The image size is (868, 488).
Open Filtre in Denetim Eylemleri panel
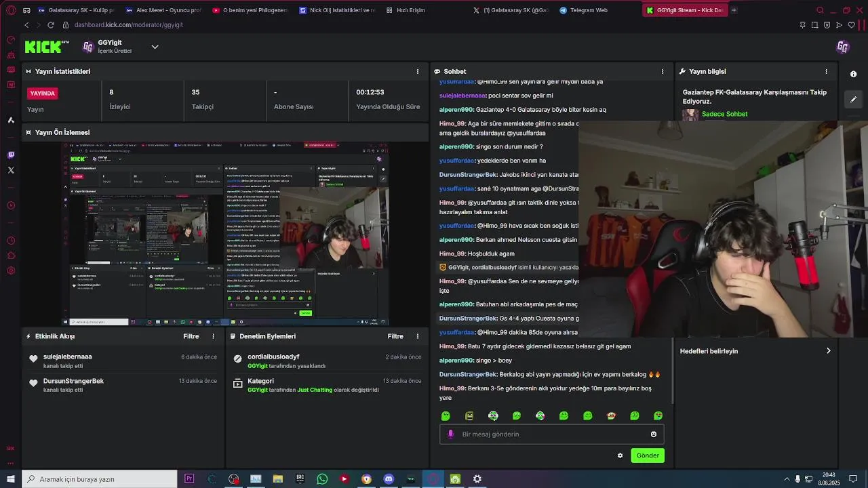pos(395,336)
